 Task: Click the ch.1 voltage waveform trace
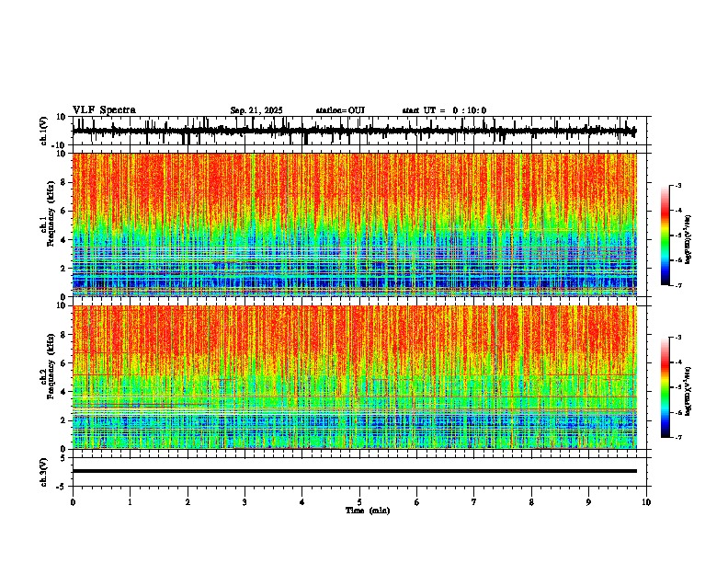pyautogui.click(x=354, y=132)
